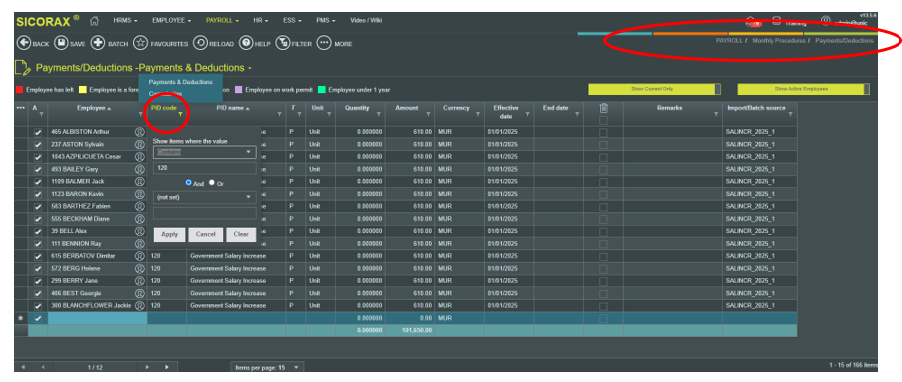Open the HR dropdown menu
902x382 pixels.
coord(261,20)
